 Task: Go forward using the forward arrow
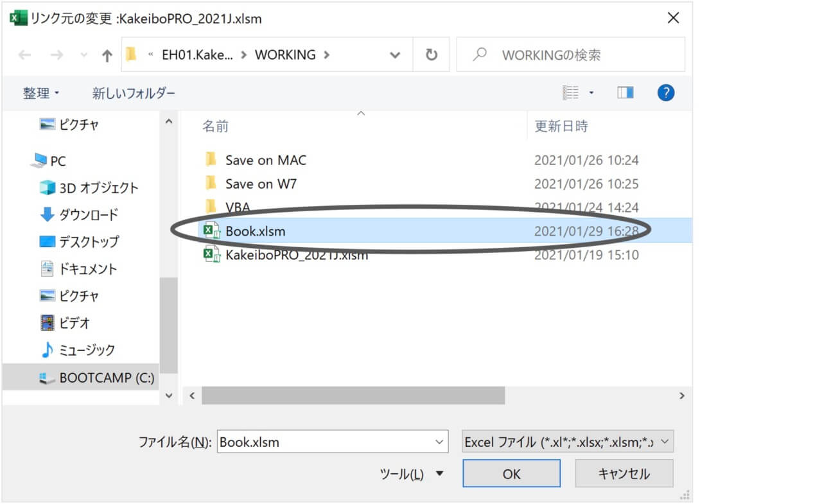tap(57, 55)
